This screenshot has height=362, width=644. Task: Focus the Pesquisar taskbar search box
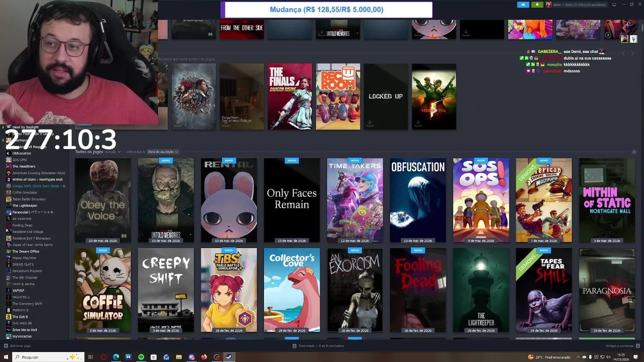click(x=47, y=357)
